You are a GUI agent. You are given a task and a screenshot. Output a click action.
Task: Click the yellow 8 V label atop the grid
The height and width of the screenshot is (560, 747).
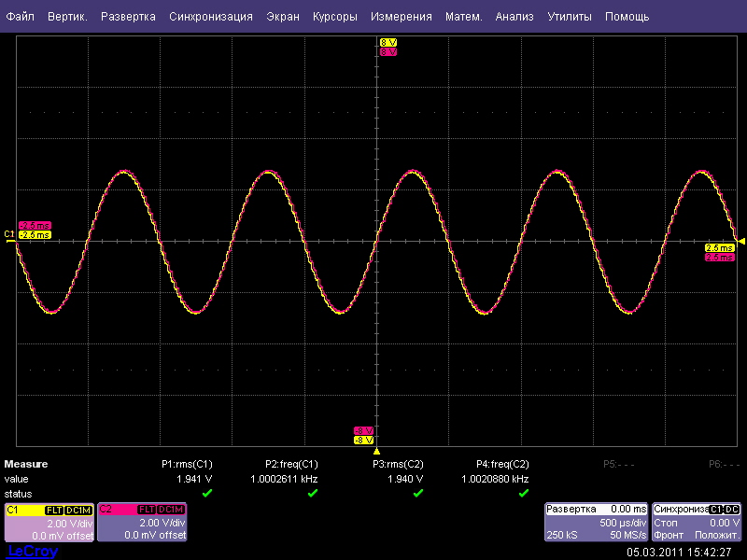point(388,43)
